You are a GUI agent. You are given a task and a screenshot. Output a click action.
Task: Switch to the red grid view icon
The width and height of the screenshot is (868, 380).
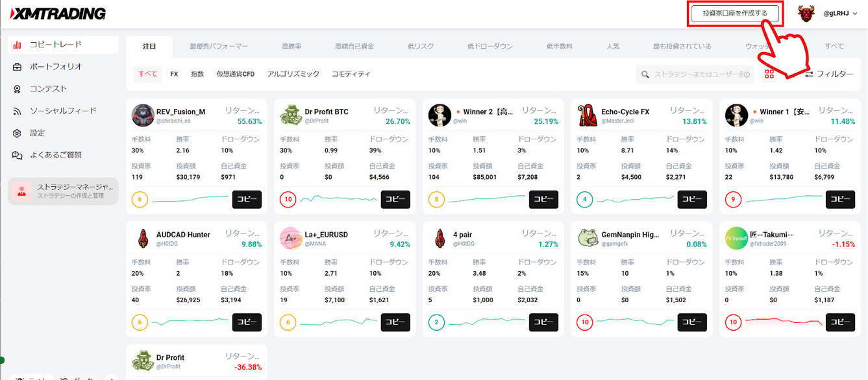(769, 74)
